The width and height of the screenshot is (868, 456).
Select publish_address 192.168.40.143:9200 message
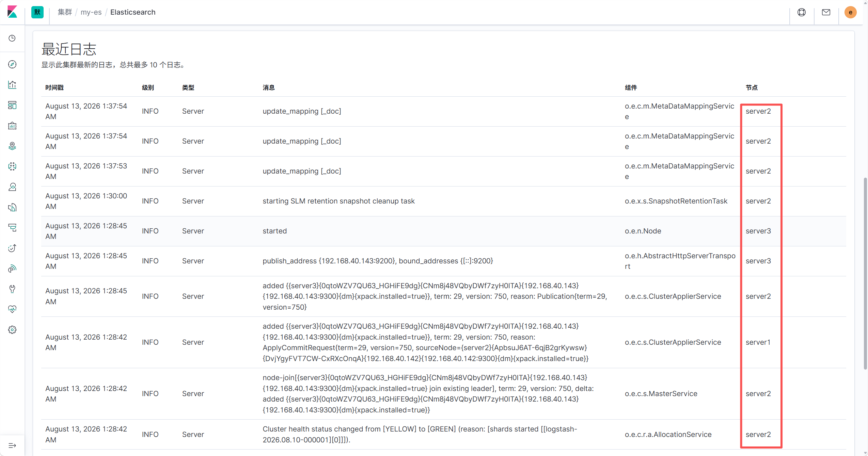pyautogui.click(x=378, y=261)
